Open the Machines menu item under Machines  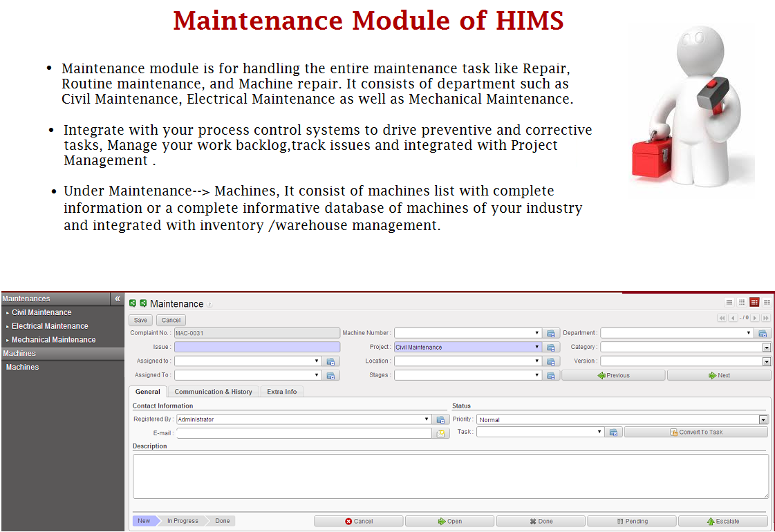click(22, 367)
